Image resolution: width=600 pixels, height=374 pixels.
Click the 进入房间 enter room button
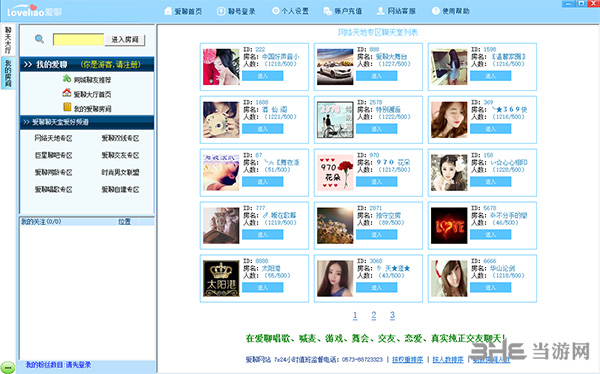[x=125, y=40]
